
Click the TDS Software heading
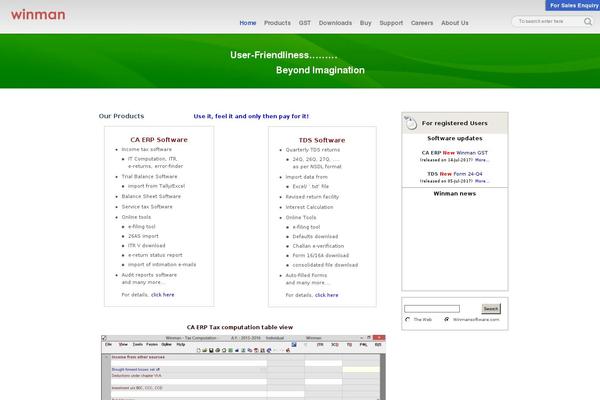click(322, 140)
